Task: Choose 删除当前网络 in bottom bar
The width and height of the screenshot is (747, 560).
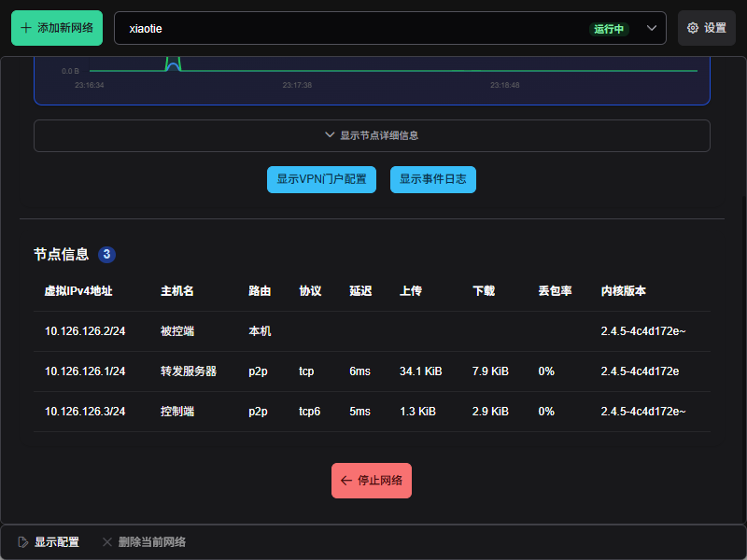Action: pos(151,542)
